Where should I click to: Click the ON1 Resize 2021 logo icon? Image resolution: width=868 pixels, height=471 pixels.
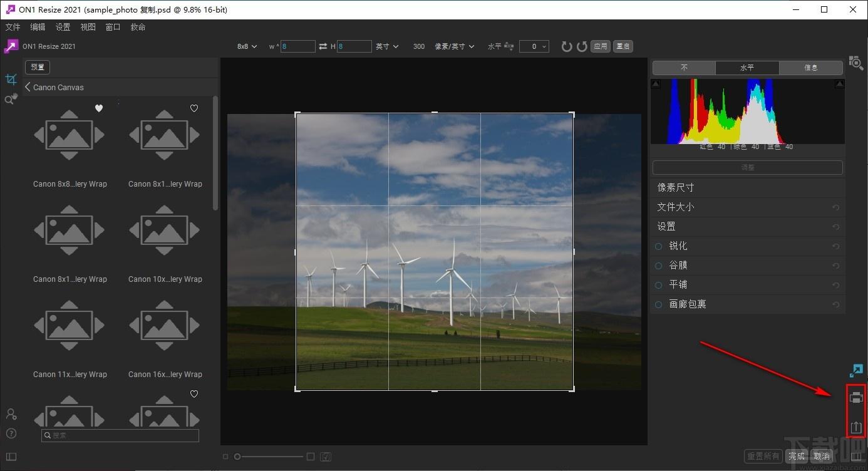(x=11, y=46)
